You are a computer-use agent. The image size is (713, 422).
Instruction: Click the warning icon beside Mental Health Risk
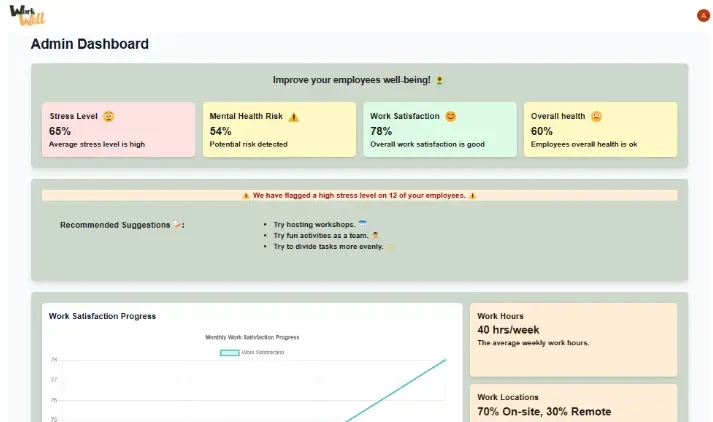tap(294, 117)
